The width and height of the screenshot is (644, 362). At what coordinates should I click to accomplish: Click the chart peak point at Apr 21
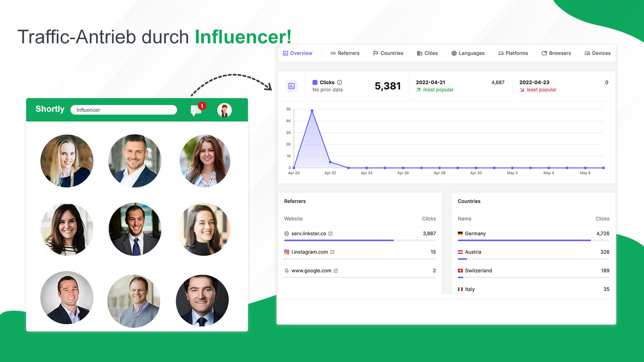(312, 111)
